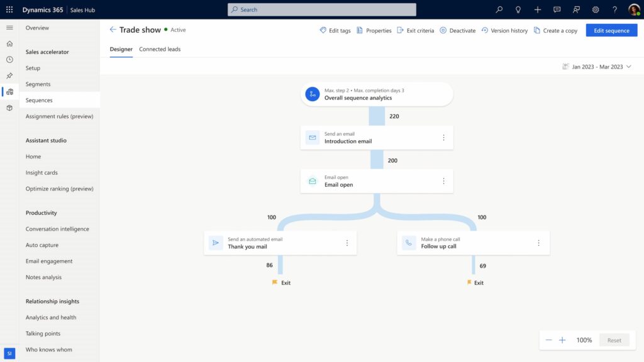Image resolution: width=644 pixels, height=362 pixels.
Task: Click the Help question mark icon
Action: [614, 9]
